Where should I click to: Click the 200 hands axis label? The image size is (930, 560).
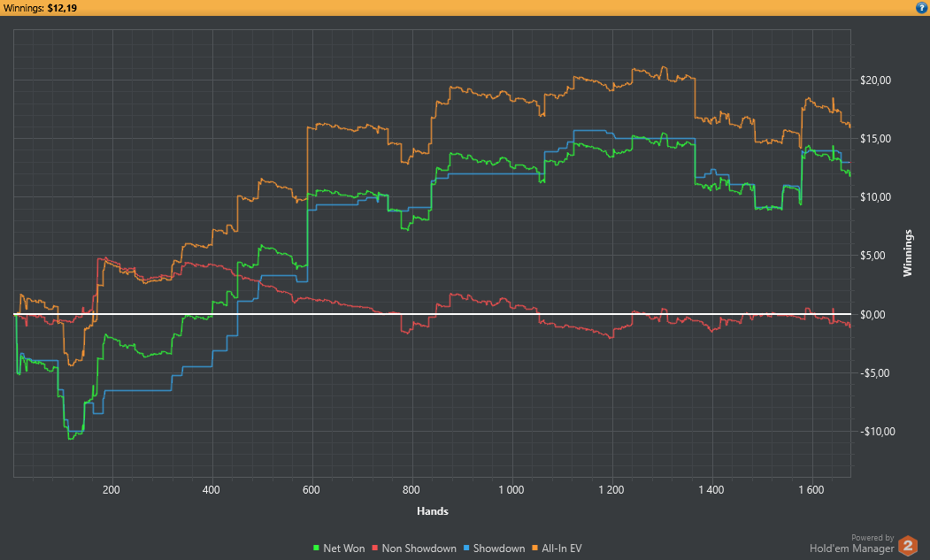111,490
